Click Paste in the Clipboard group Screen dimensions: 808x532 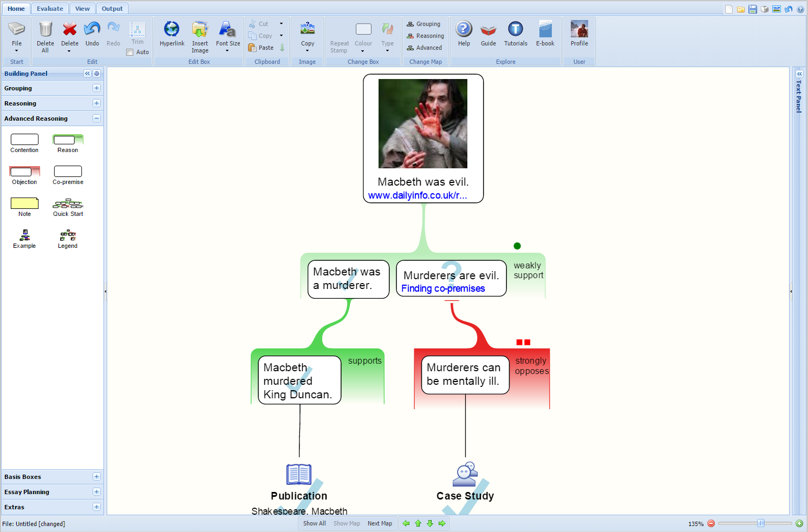(x=261, y=48)
